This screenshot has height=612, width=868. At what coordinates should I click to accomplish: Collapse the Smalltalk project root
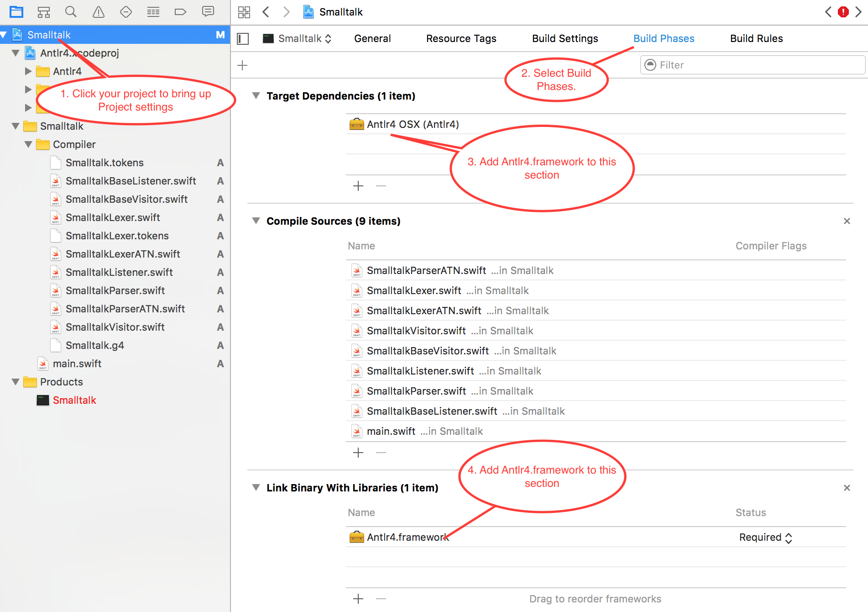[x=4, y=35]
